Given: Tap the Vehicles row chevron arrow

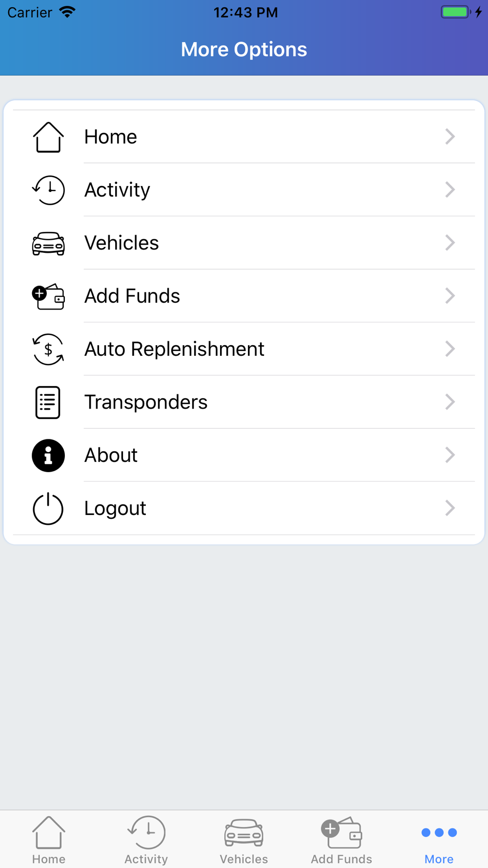Looking at the screenshot, I should 450,243.
